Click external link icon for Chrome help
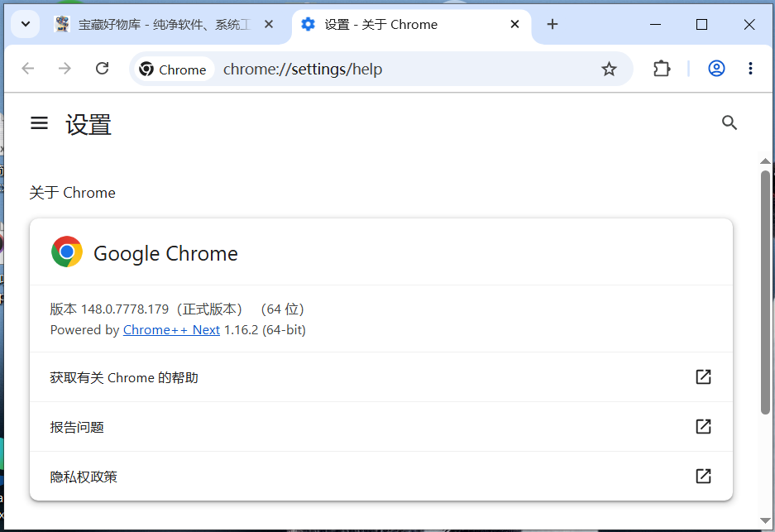Image resolution: width=775 pixels, height=532 pixels. point(703,376)
